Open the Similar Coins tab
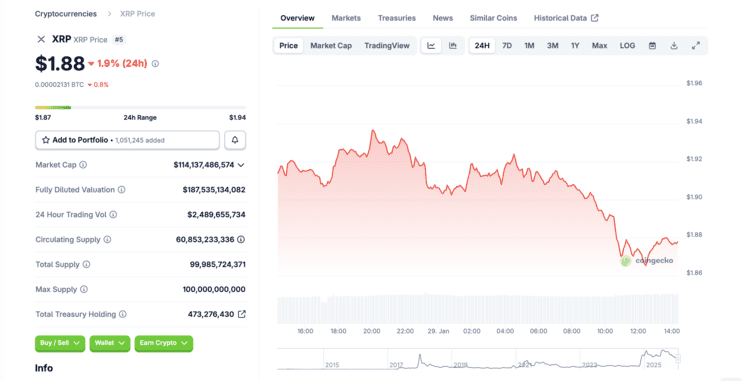Screen dimensions: 750x381 point(493,18)
